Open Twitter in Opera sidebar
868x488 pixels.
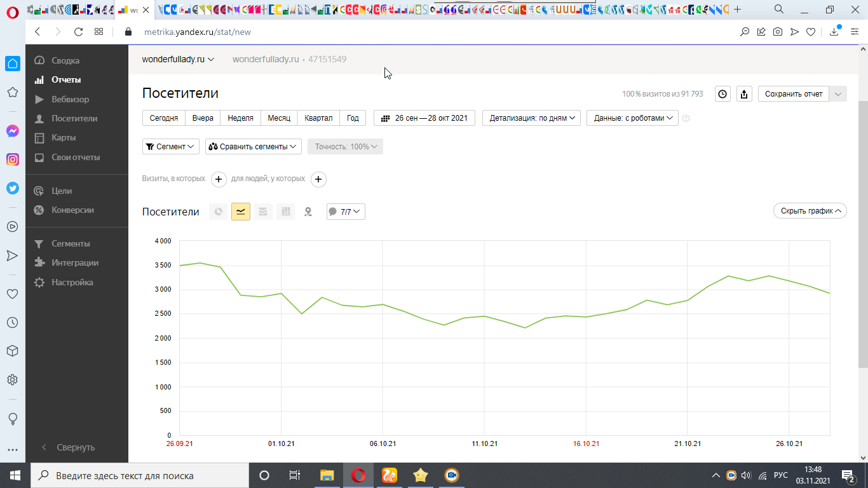tap(12, 188)
